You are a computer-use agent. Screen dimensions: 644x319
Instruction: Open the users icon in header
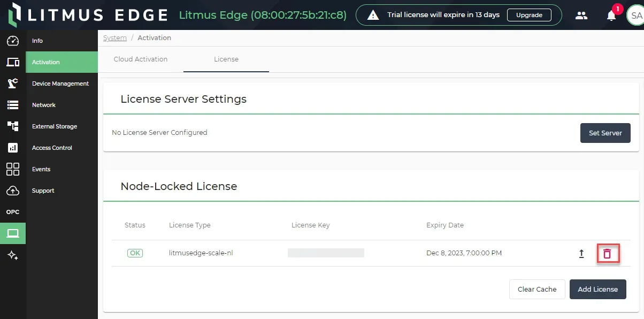coord(581,16)
